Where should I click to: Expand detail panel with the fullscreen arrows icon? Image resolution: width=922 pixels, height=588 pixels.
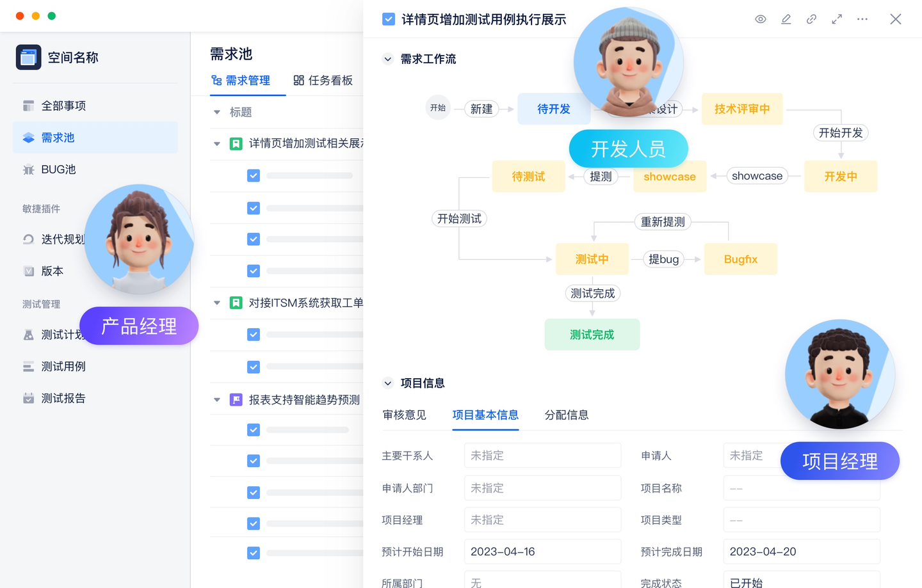pyautogui.click(x=837, y=19)
